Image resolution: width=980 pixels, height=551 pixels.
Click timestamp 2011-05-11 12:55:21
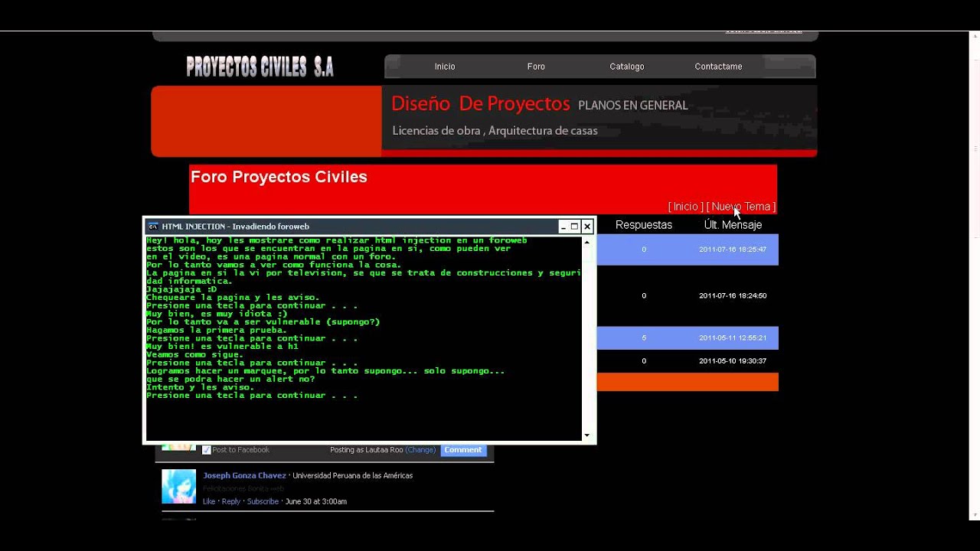[733, 337]
